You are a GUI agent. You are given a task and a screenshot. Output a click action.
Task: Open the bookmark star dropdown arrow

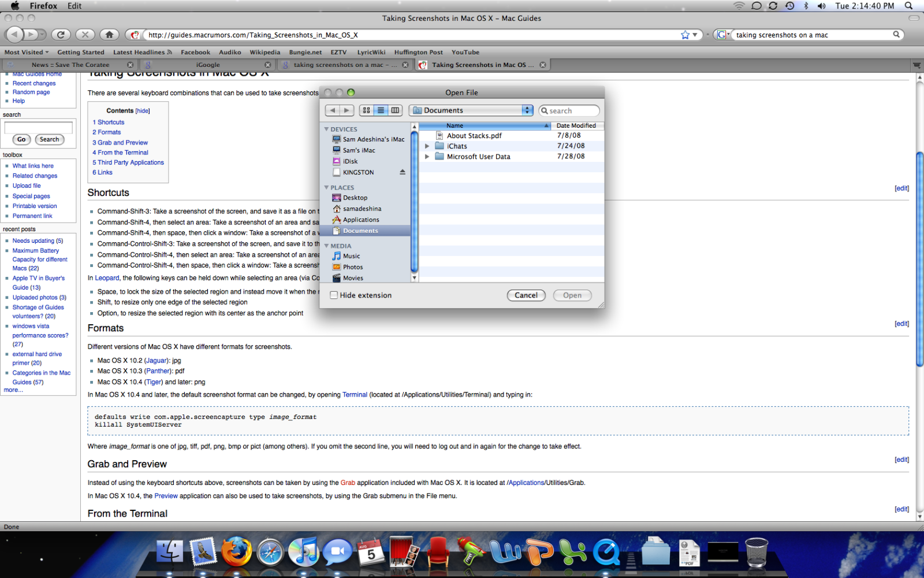click(695, 35)
